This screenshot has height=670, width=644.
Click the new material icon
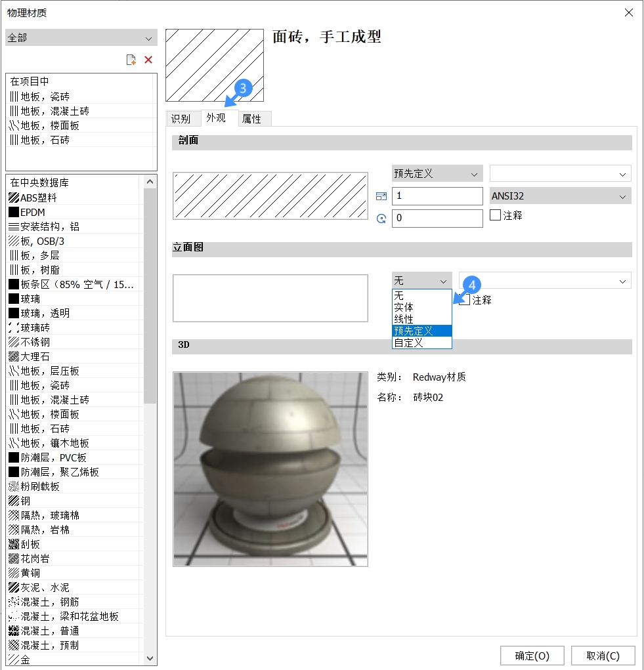coord(131,60)
